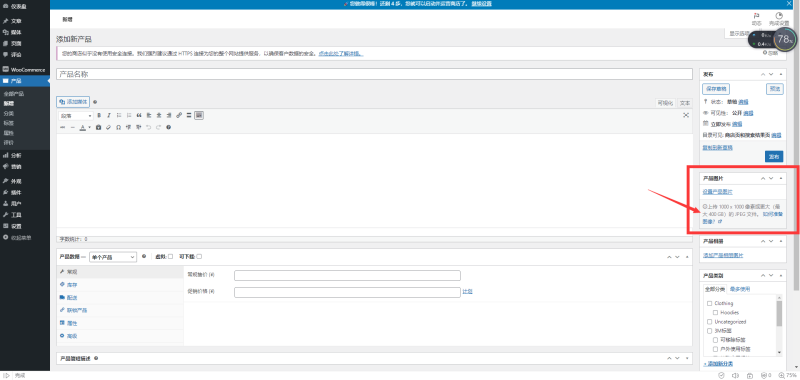The image size is (800, 380).
Task: Toggle bold formatting in the editor toolbar
Action: [99, 115]
